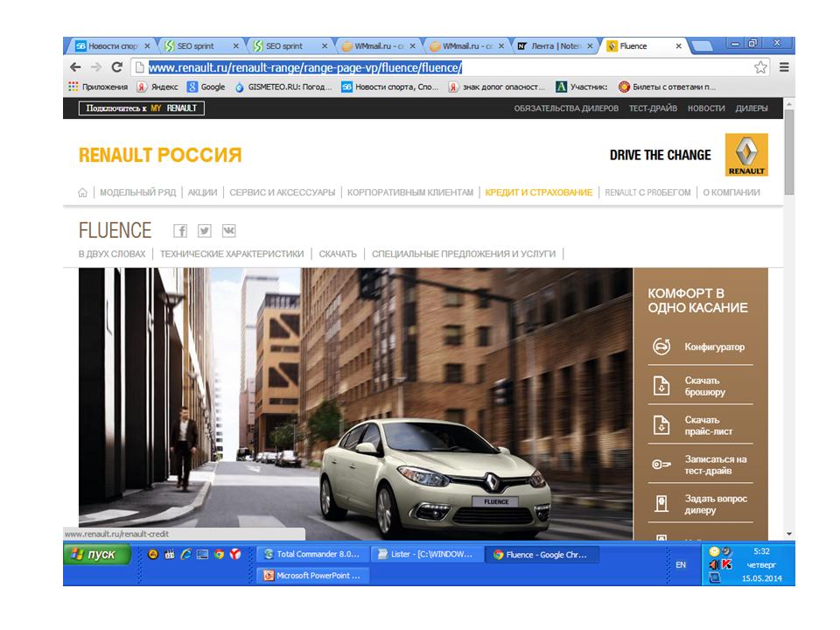Open the О КОМПАНИИ menu
Screen dimensions: 840x630
(x=731, y=192)
